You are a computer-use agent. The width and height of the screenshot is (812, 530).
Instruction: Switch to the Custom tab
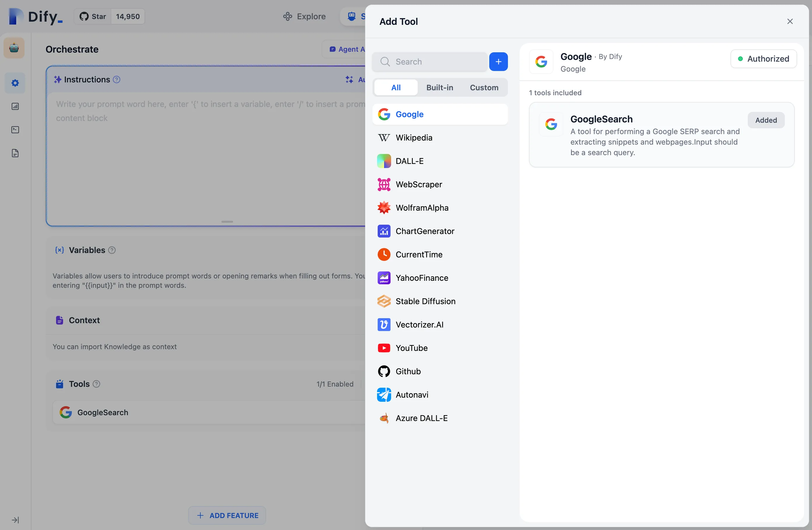[483, 88]
